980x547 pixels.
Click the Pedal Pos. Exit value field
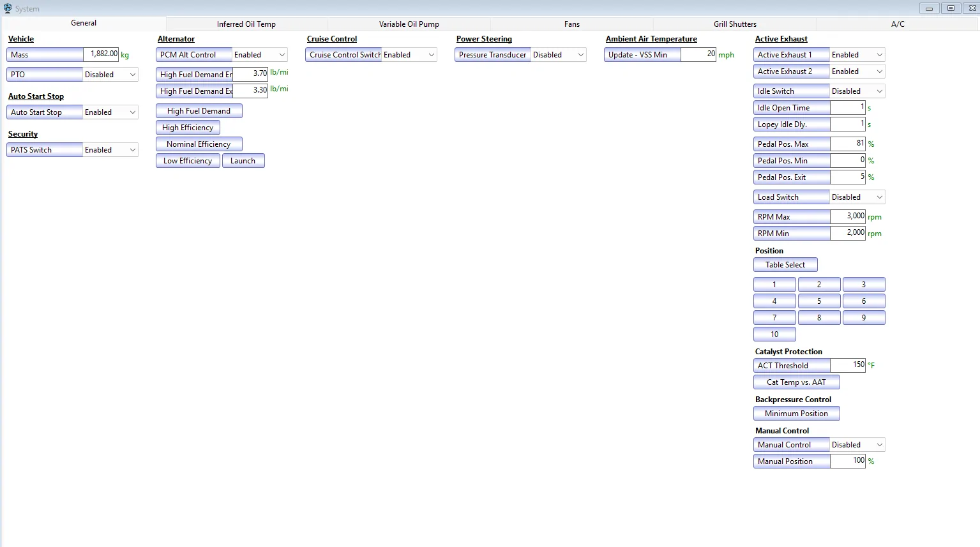[848, 177]
